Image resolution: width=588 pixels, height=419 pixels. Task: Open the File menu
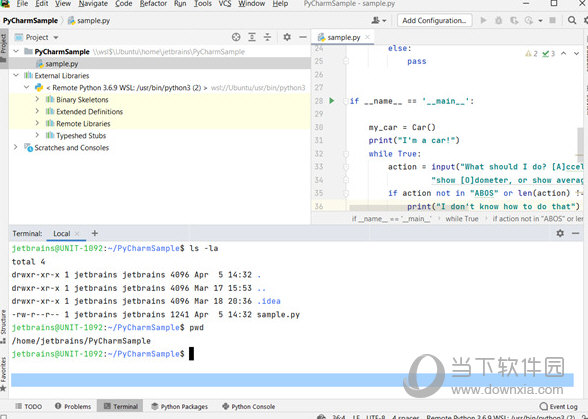22,4
